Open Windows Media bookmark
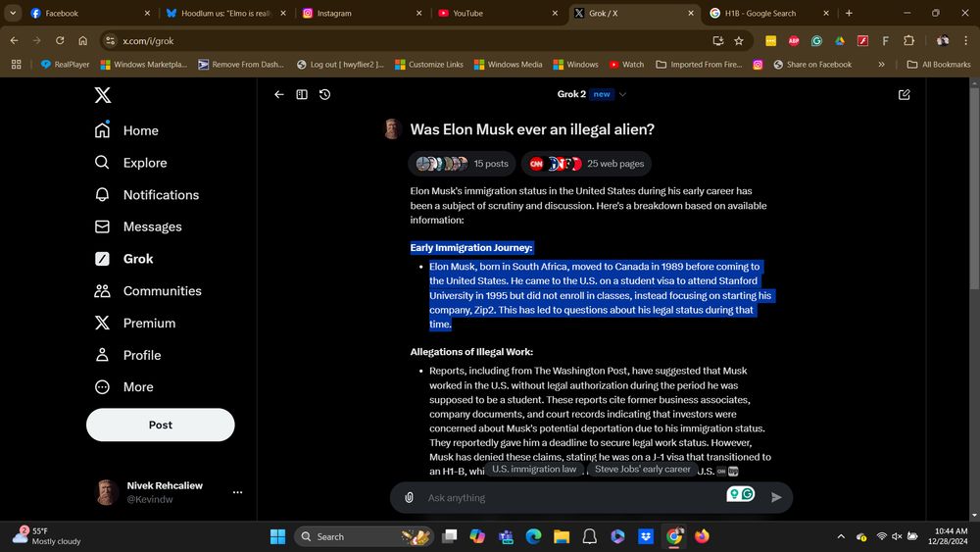The image size is (980, 552). [x=508, y=65]
